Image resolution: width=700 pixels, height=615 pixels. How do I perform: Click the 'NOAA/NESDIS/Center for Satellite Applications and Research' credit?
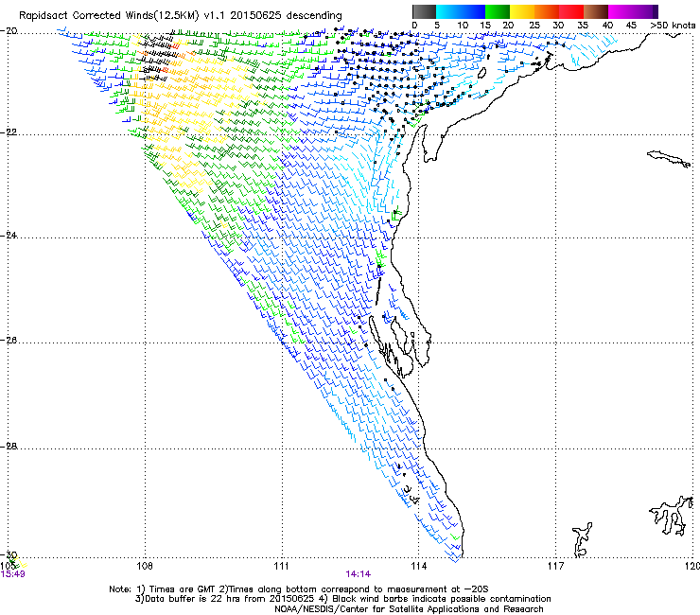[409, 609]
